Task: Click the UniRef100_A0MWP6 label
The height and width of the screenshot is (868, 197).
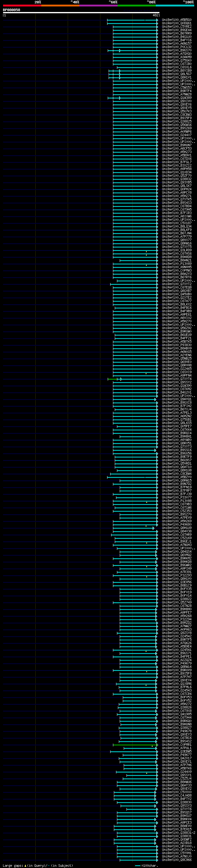Action: click(x=176, y=132)
